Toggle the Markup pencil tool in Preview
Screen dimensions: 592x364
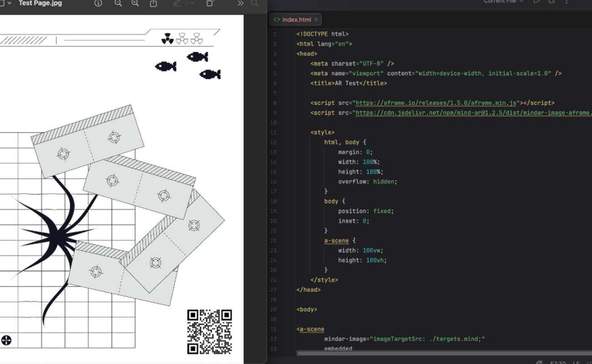point(177,3)
